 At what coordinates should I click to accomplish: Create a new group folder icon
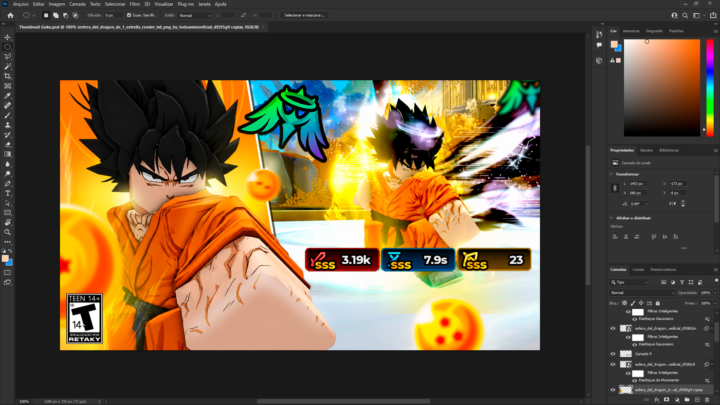687,400
